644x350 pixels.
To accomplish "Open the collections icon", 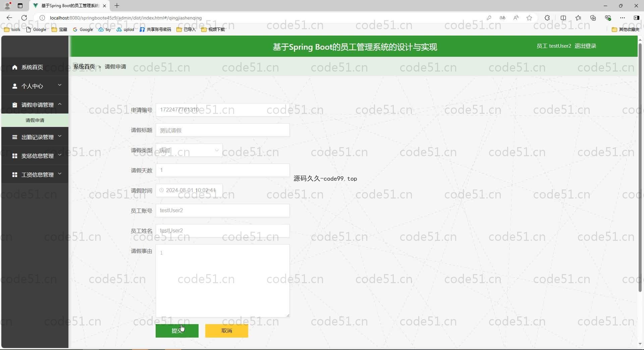I will [x=593, y=18].
